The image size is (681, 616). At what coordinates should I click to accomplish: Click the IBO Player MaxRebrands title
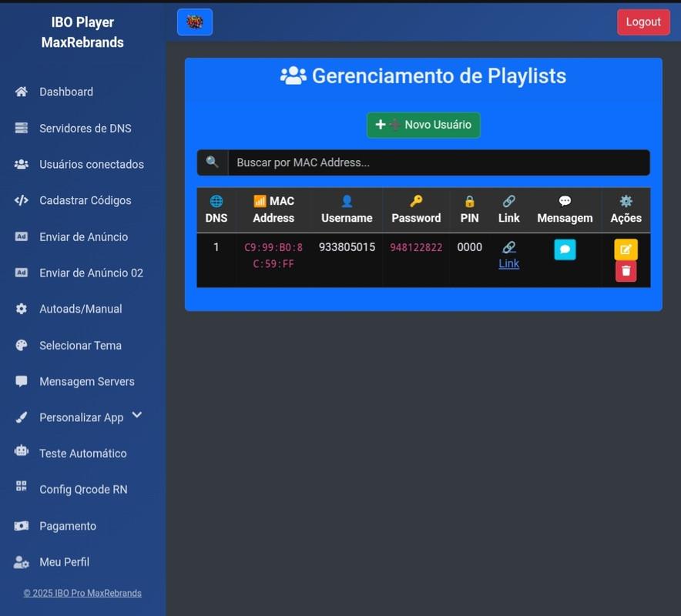tap(82, 32)
